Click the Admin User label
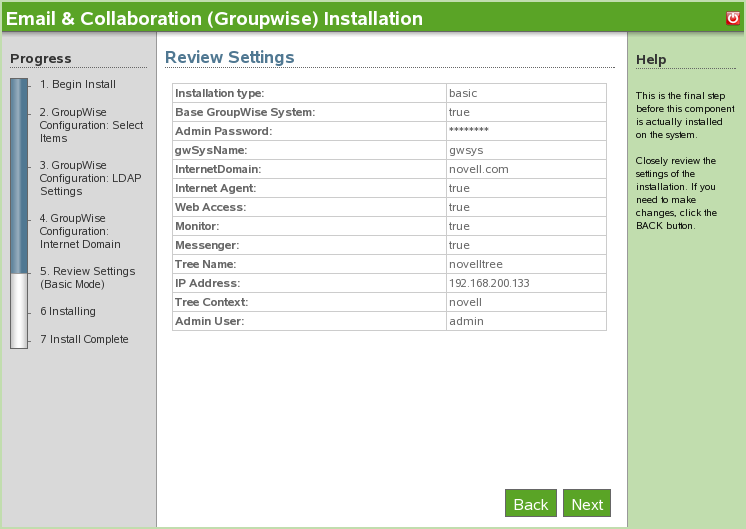 coord(209,322)
